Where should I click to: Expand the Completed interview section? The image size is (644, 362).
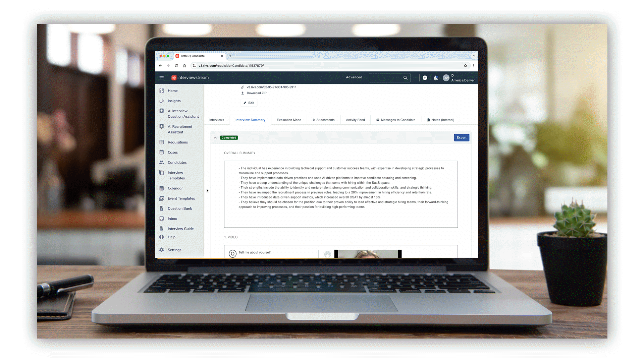(215, 137)
